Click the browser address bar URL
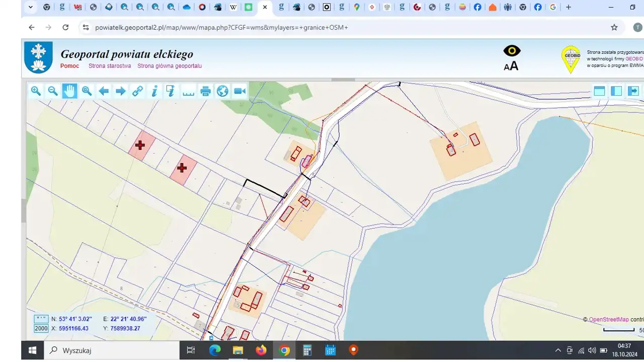 coord(221,27)
